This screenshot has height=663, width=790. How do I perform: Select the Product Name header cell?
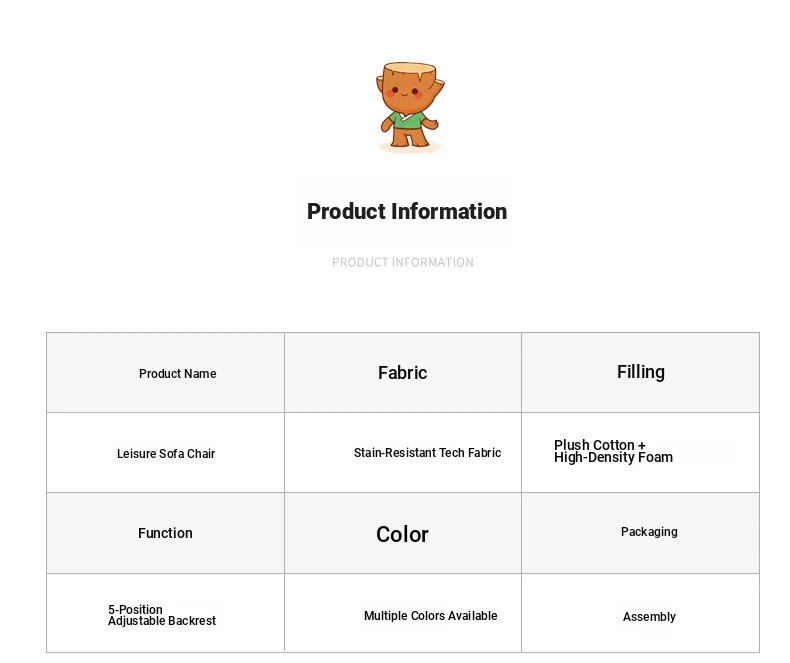point(177,374)
